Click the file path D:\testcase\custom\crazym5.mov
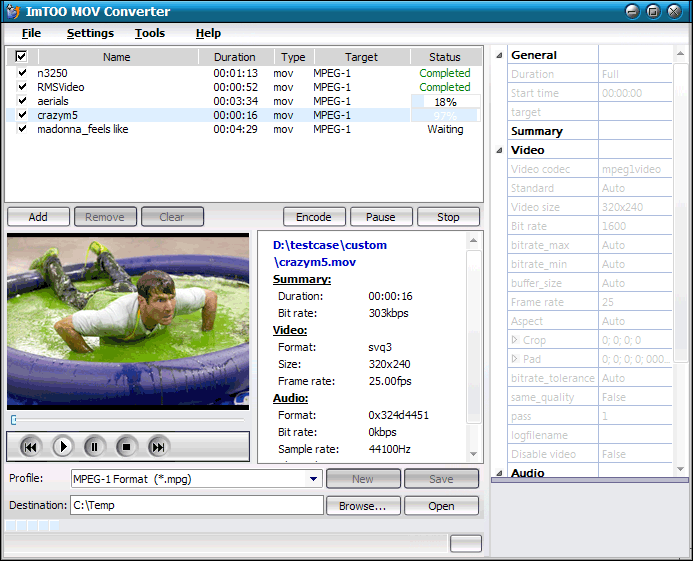 click(x=330, y=254)
